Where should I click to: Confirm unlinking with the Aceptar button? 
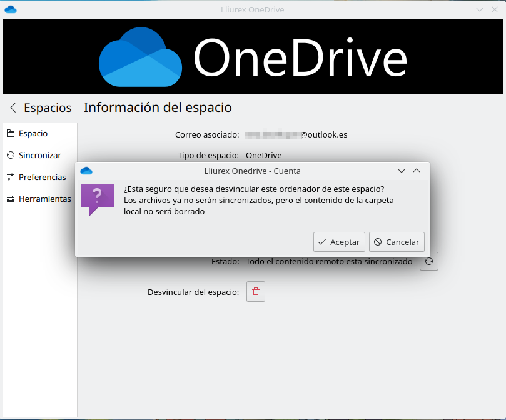(x=339, y=242)
